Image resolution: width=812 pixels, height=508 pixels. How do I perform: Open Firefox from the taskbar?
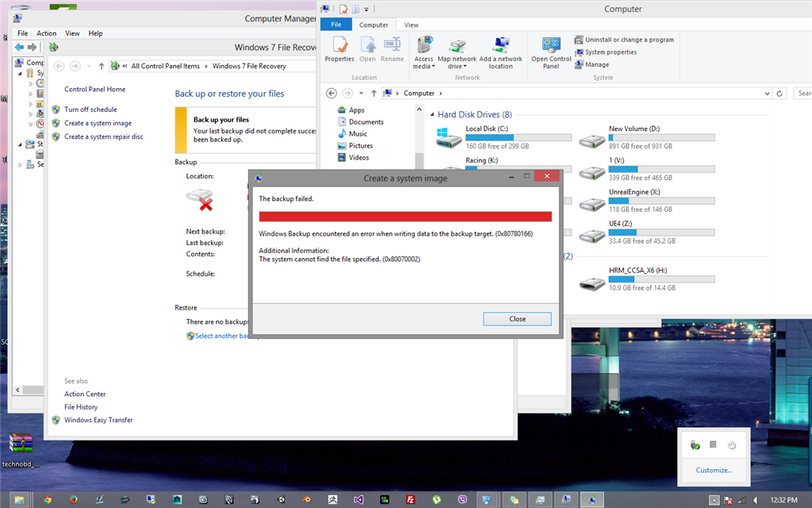(x=74, y=500)
